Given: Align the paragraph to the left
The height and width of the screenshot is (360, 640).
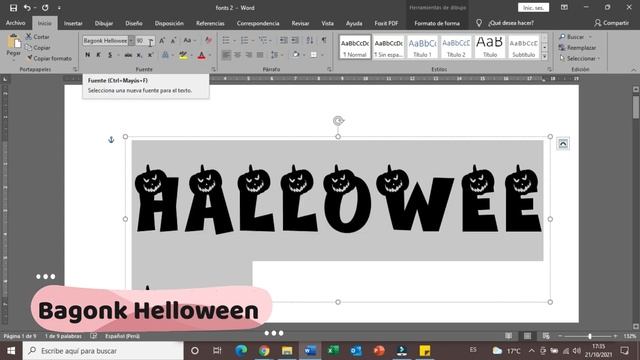Looking at the screenshot, I should tap(226, 55).
